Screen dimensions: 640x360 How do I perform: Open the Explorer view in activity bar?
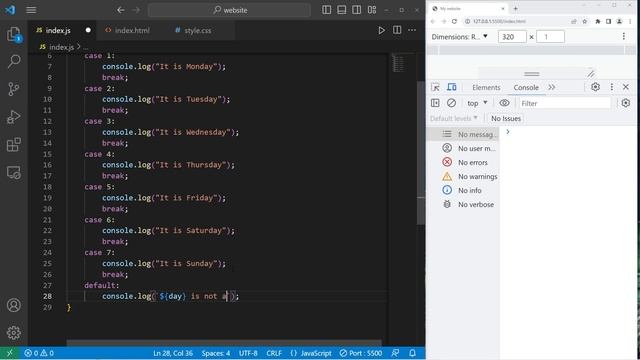(x=14, y=34)
